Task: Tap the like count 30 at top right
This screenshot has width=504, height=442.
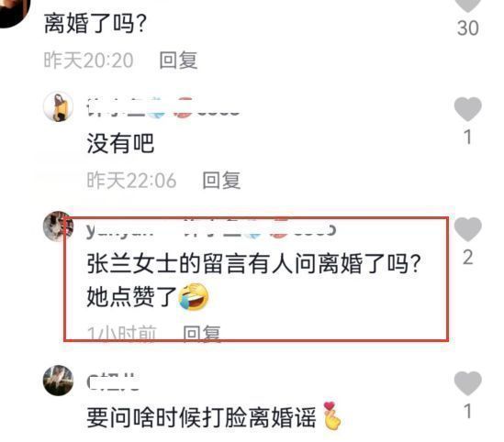Action: pos(467,28)
